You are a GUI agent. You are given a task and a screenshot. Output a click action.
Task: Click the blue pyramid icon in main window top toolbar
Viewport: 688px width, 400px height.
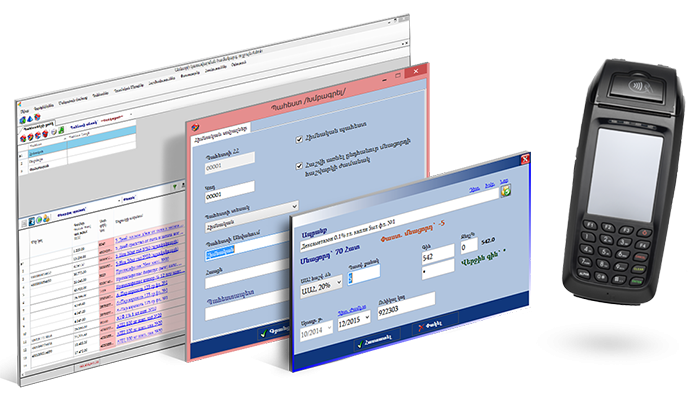(30, 118)
